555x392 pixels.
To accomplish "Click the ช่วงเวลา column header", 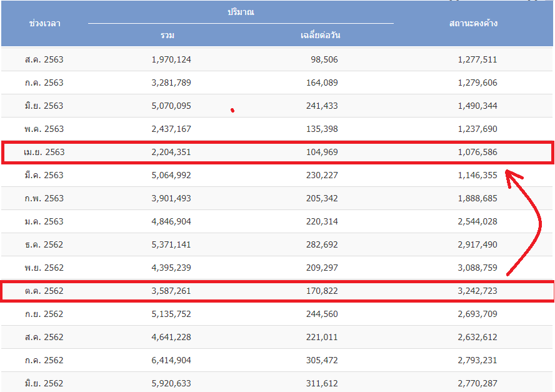I will click(x=44, y=23).
